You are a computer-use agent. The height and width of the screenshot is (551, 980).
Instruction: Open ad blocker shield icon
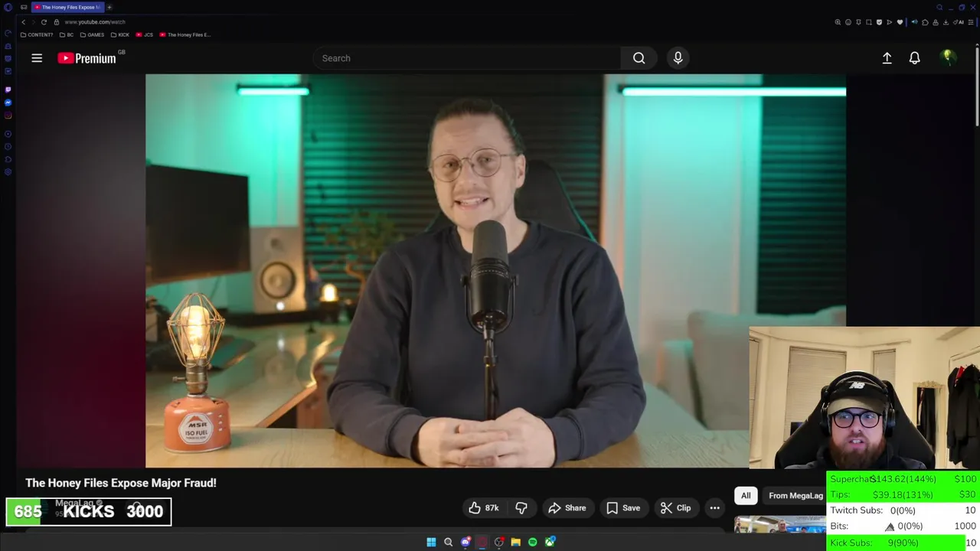(x=879, y=22)
